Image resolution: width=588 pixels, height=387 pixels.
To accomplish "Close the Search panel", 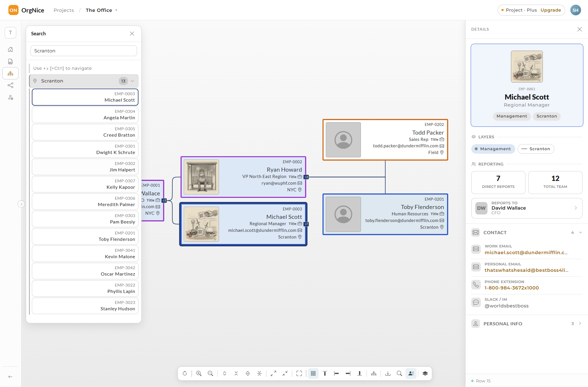I will tap(132, 34).
